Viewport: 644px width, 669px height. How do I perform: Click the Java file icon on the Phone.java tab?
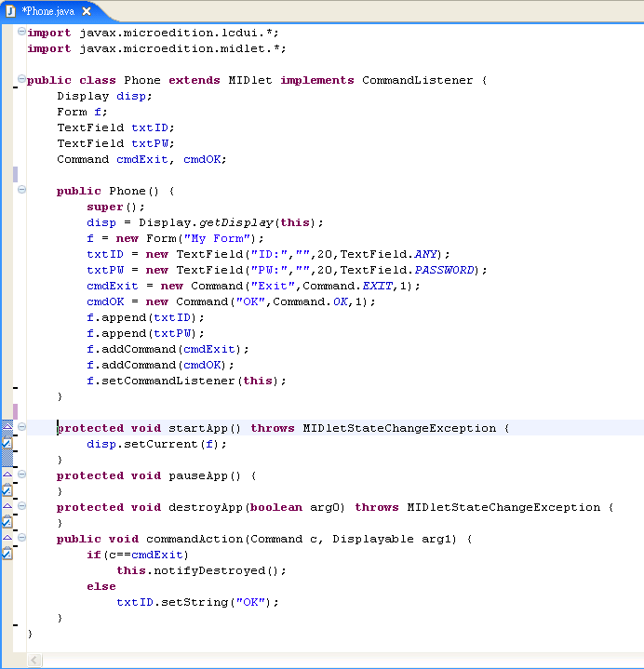pos(10,11)
